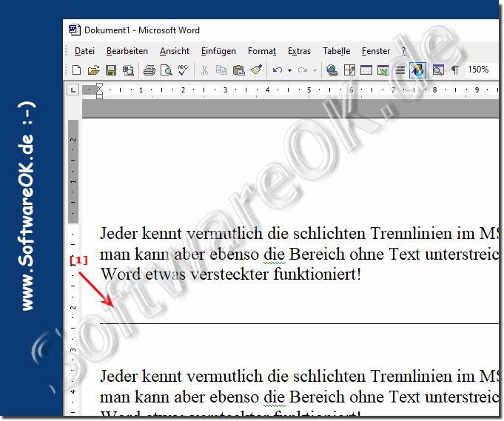Open the Tabelle menu
Screen dimensions: 504x421
[336, 51]
